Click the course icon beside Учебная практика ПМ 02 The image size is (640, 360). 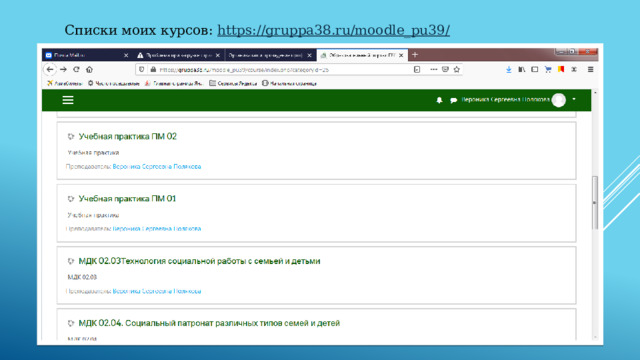coord(71,136)
